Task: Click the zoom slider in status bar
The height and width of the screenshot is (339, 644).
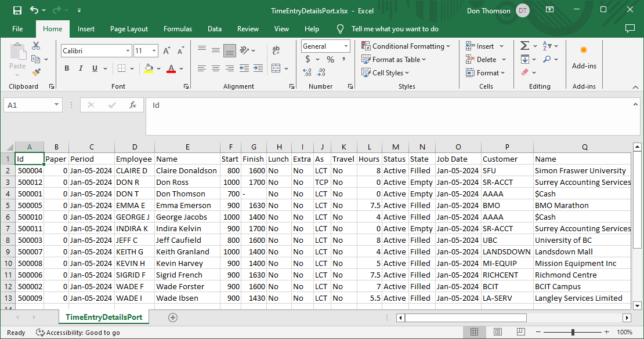Action: [x=573, y=332]
